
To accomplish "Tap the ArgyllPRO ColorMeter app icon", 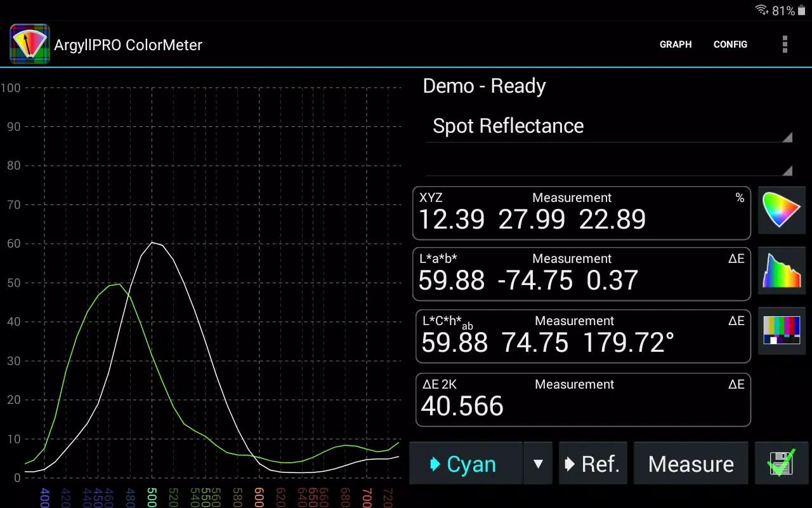I will coord(30,44).
